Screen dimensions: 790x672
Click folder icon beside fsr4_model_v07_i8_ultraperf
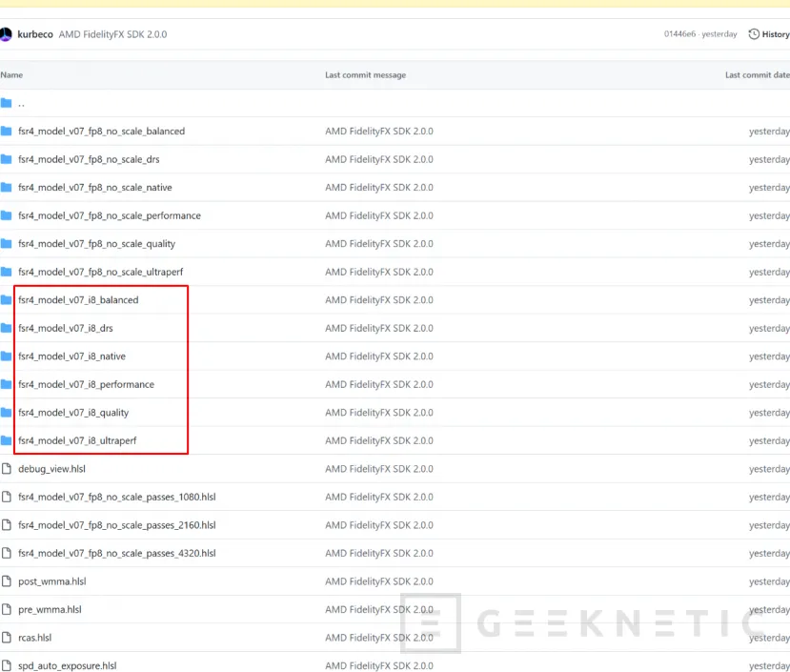(7, 441)
